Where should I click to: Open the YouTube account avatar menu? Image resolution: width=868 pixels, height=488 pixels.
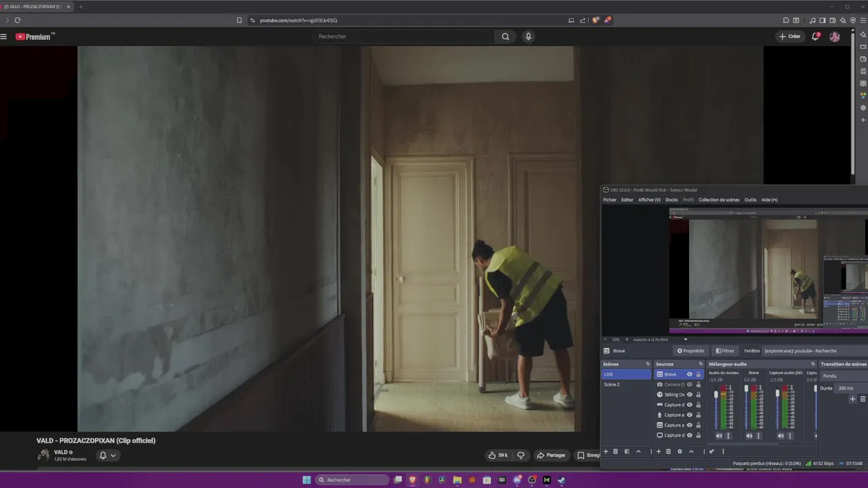coord(835,37)
